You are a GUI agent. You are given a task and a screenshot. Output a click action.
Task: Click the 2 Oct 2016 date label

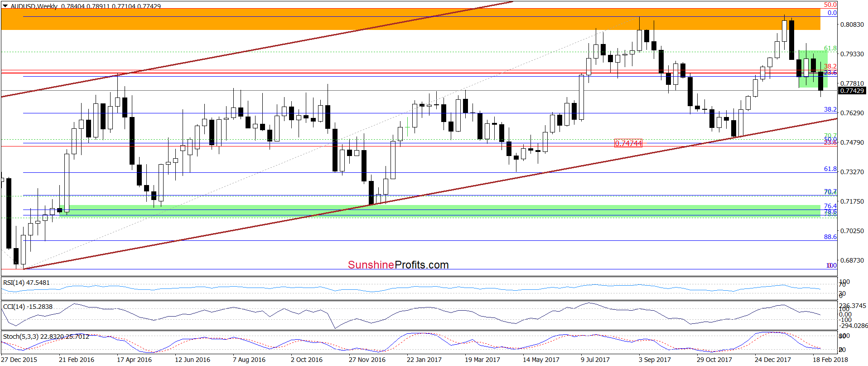[x=307, y=360]
